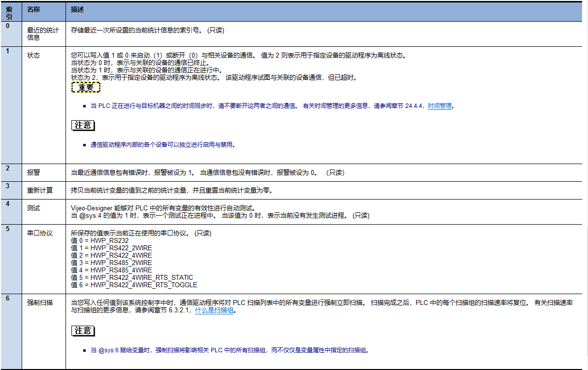Viewport: 588px width, 370px height.
Task: Click the HWP_RS422_4WIRE_RTS_TOGGLE value line
Action: point(134,285)
